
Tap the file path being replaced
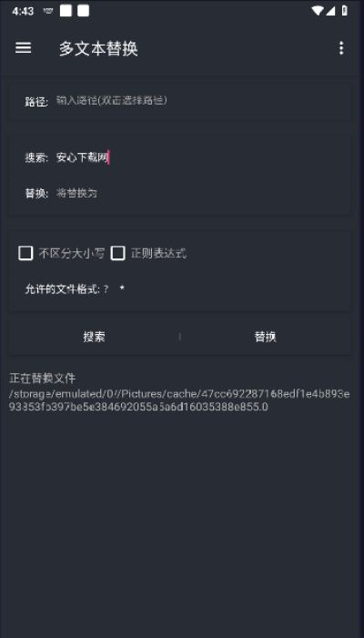pos(179,400)
